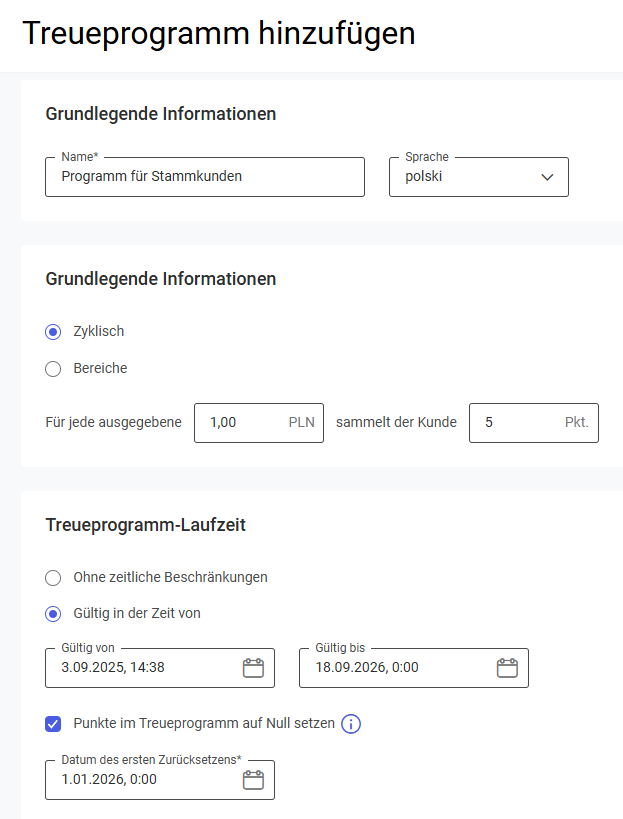The image size is (623, 819).
Task: Click info icon next to Punkte auf Null setzen
Action: tap(351, 723)
